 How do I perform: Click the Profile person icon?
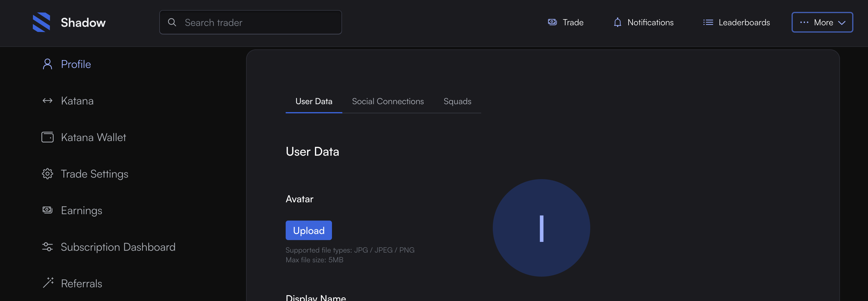pos(47,64)
